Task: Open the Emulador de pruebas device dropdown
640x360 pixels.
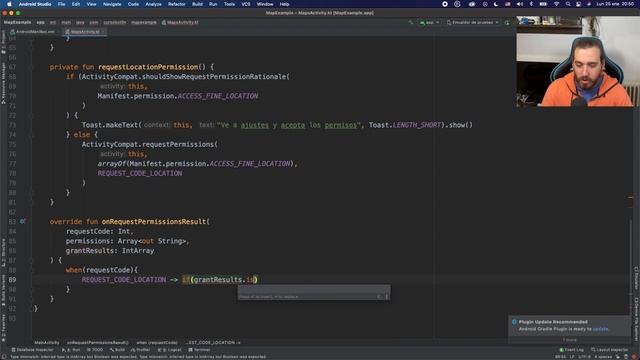Action: click(473, 22)
